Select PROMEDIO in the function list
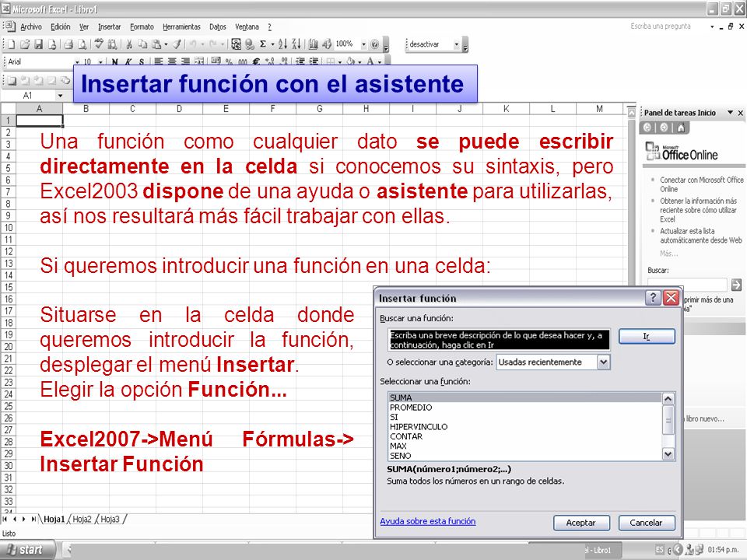The width and height of the screenshot is (747, 560). click(525, 408)
